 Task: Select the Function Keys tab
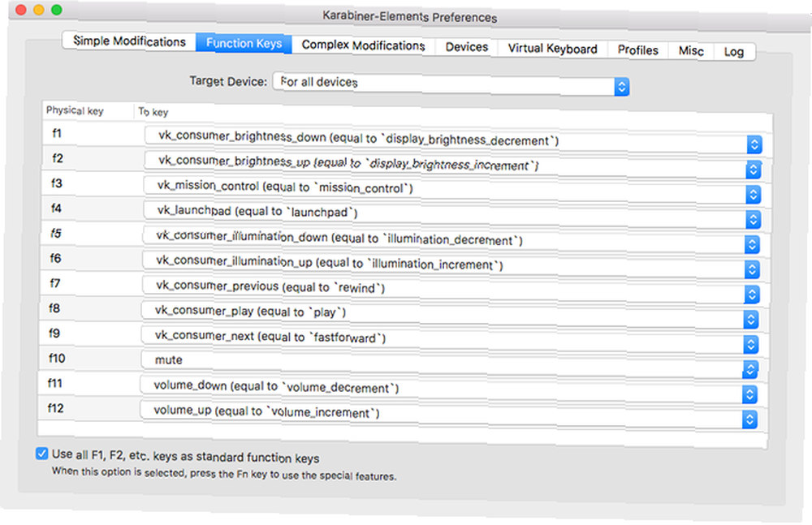pyautogui.click(x=244, y=43)
